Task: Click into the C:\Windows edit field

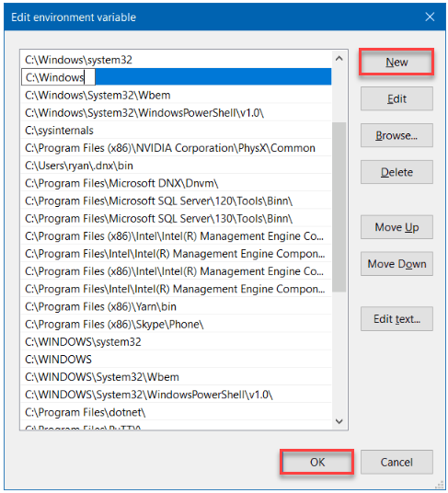Action: tap(58, 77)
